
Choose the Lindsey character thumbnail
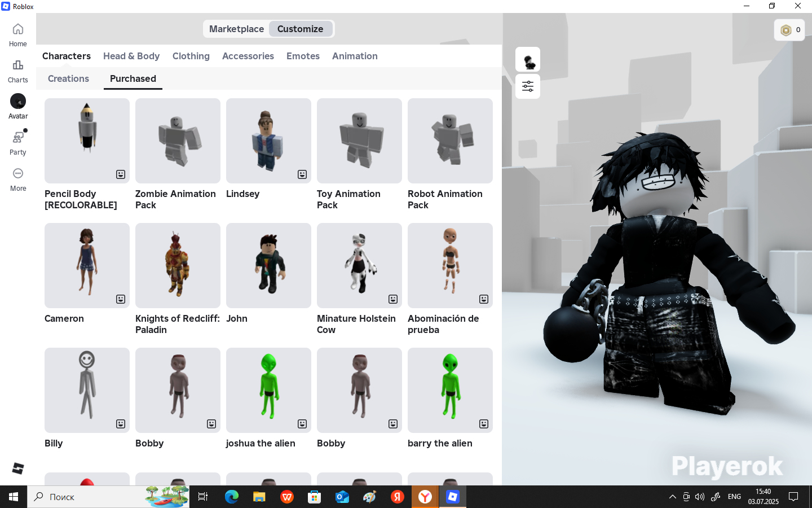tap(268, 141)
